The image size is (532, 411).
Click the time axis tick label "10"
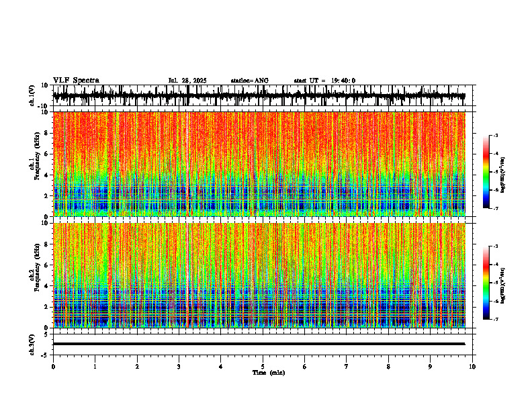coord(472,367)
